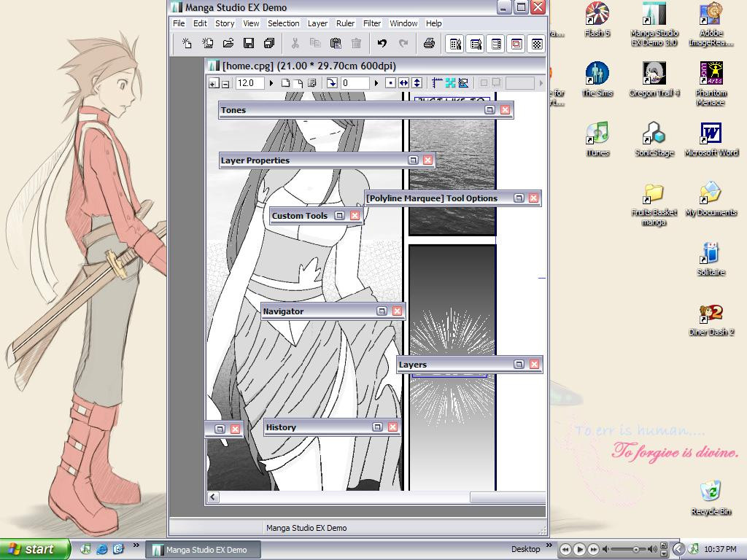
Task: Toggle the tool options palette button
Action: point(476,44)
